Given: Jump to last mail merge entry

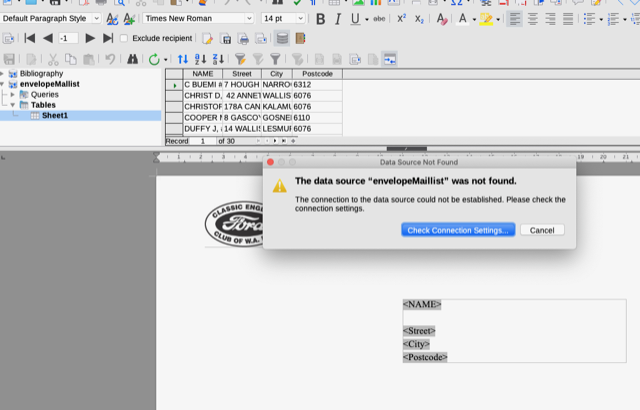Looking at the screenshot, I should pos(108,38).
